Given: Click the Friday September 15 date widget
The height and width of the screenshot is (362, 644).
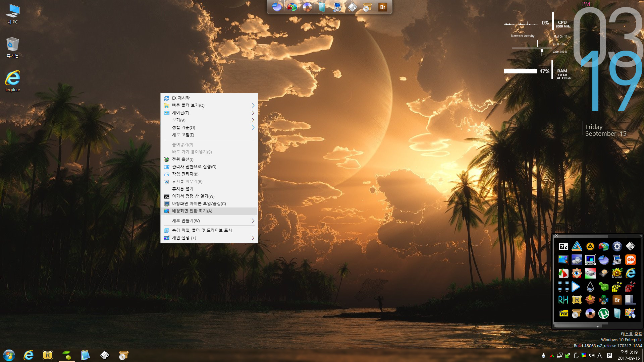Looking at the screenshot, I should 605,130.
